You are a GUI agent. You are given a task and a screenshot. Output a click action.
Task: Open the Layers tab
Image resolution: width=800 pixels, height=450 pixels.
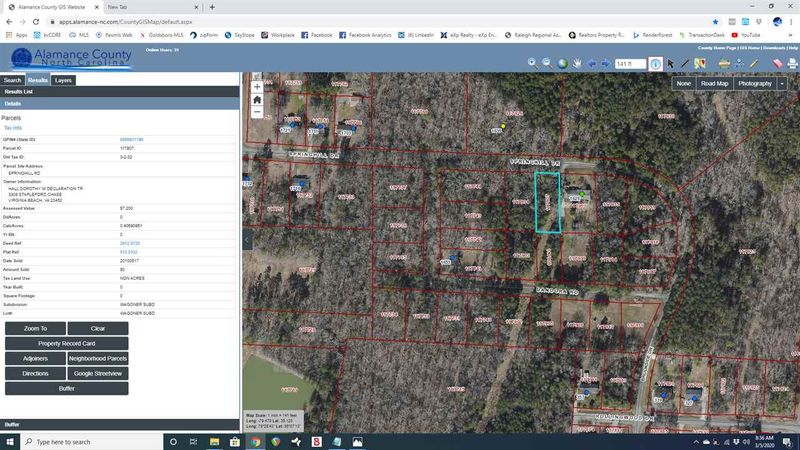[x=63, y=80]
